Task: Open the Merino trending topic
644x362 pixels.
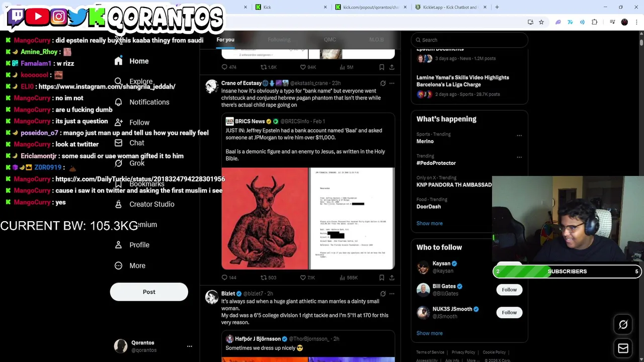Action: coord(425,141)
